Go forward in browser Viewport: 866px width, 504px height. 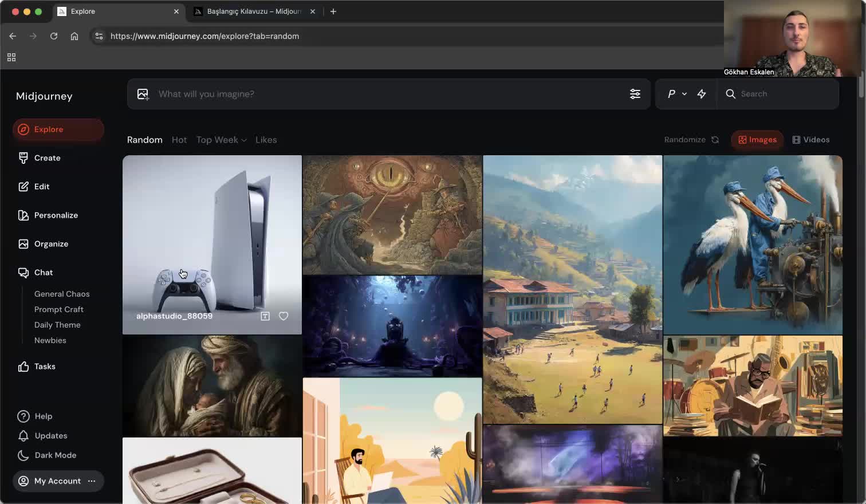(x=33, y=36)
